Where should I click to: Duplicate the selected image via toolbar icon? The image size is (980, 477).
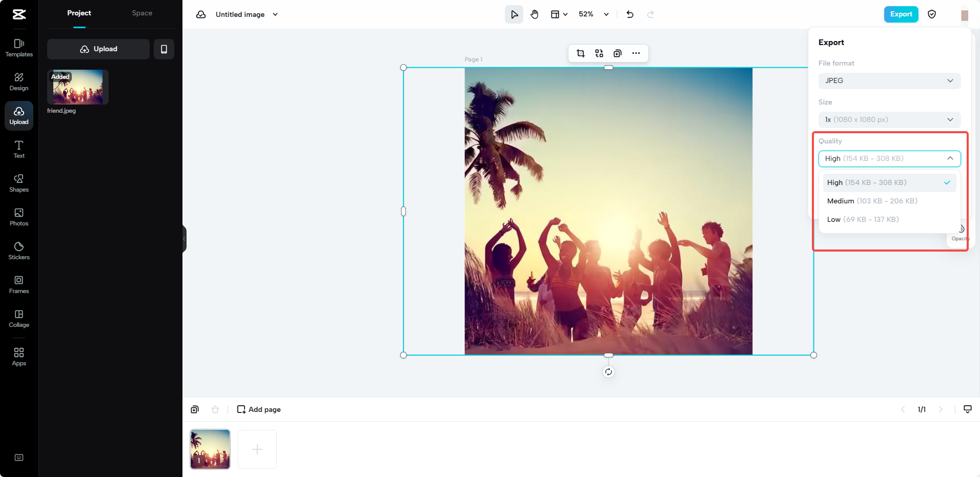tap(618, 53)
